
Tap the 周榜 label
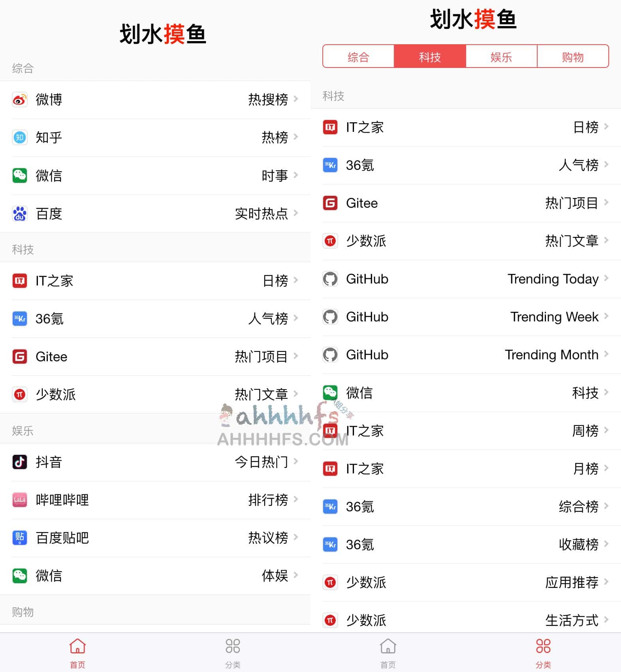tap(585, 431)
